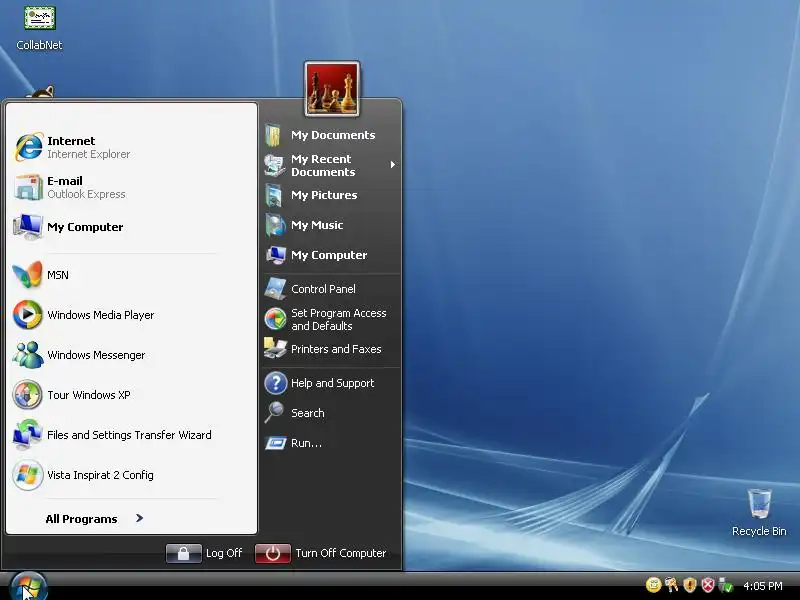The image size is (800, 600).
Task: Click the 4:05 PM system clock
Action: click(763, 586)
